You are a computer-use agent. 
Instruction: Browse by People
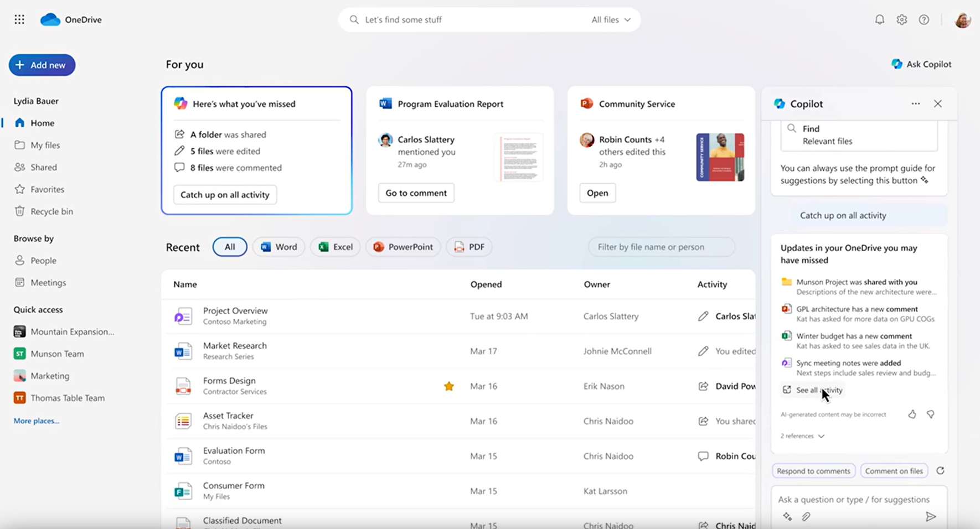[x=36, y=260]
